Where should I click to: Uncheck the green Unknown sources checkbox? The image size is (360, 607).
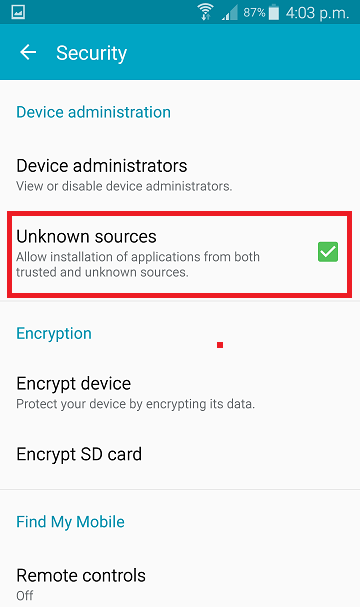click(328, 252)
